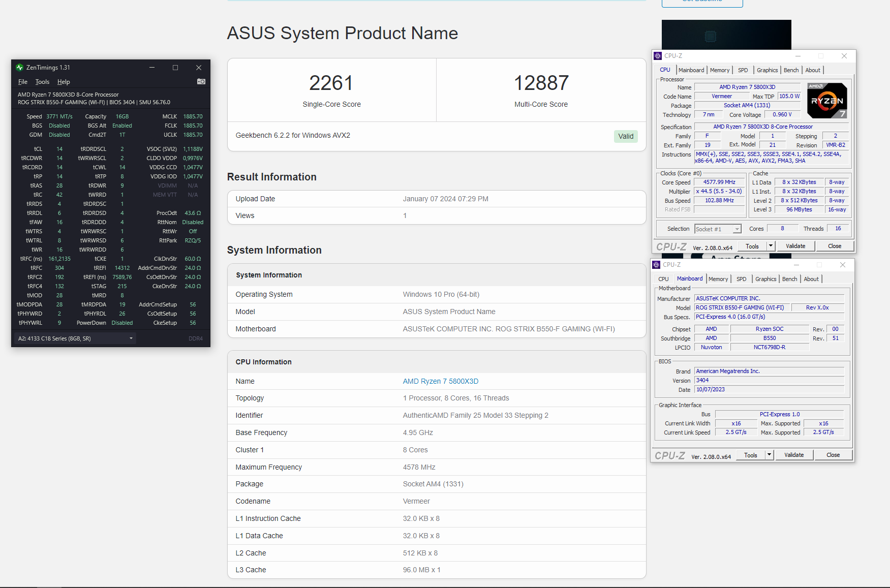Click the Multiplier x 44.5 field
890x588 pixels.
coord(719,191)
